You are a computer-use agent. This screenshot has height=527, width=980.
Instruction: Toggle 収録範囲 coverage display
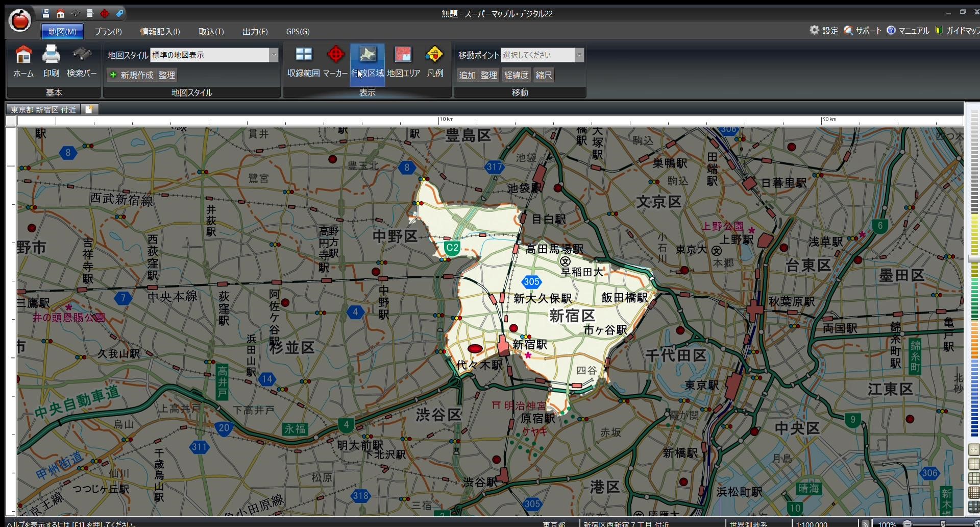304,62
